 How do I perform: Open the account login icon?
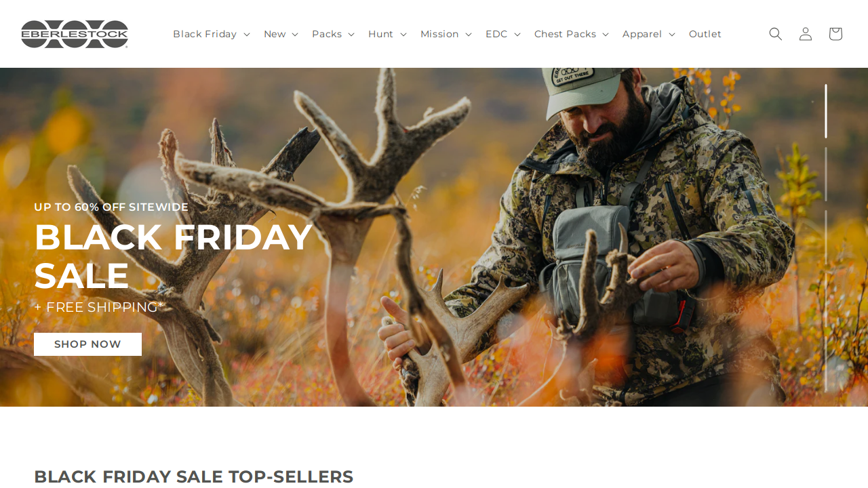(x=806, y=34)
